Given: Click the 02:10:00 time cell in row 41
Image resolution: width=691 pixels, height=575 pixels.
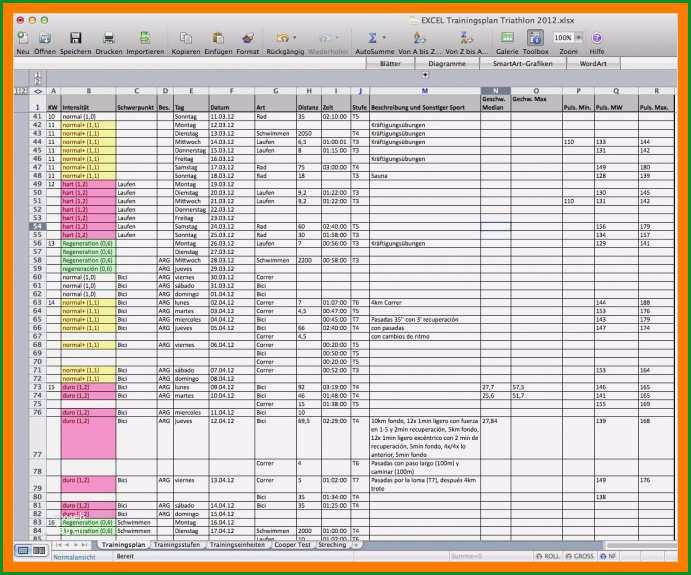Looking at the screenshot, I should (336, 117).
